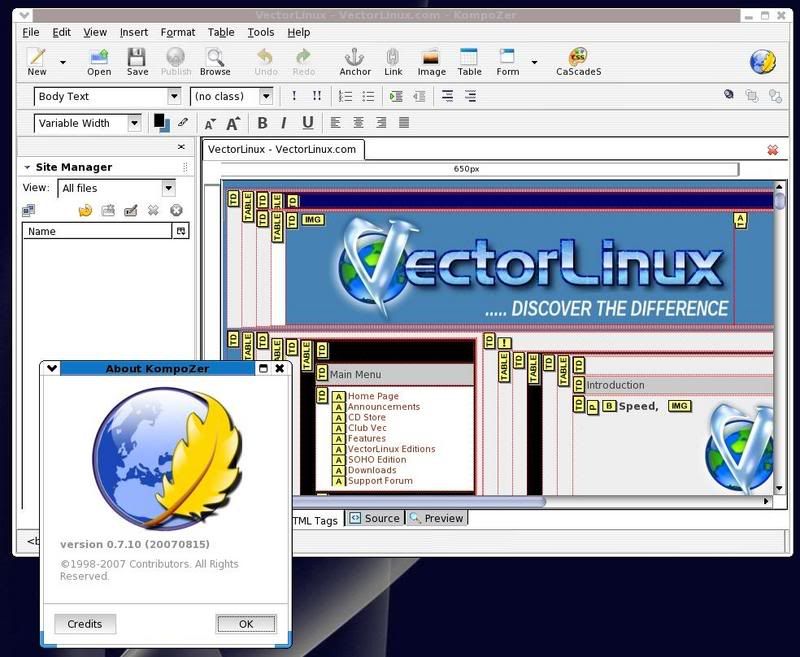Save the page with Save icon
This screenshot has width=800, height=657.
pyautogui.click(x=137, y=62)
